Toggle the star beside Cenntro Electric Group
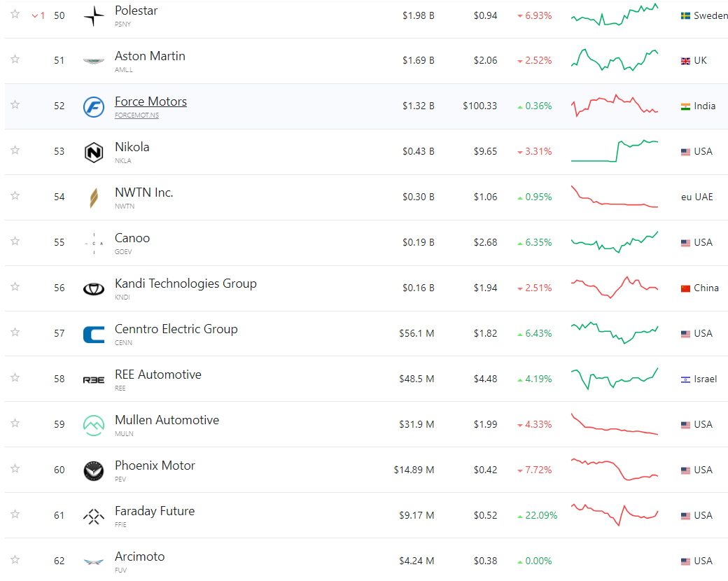728x581 pixels. tap(15, 332)
